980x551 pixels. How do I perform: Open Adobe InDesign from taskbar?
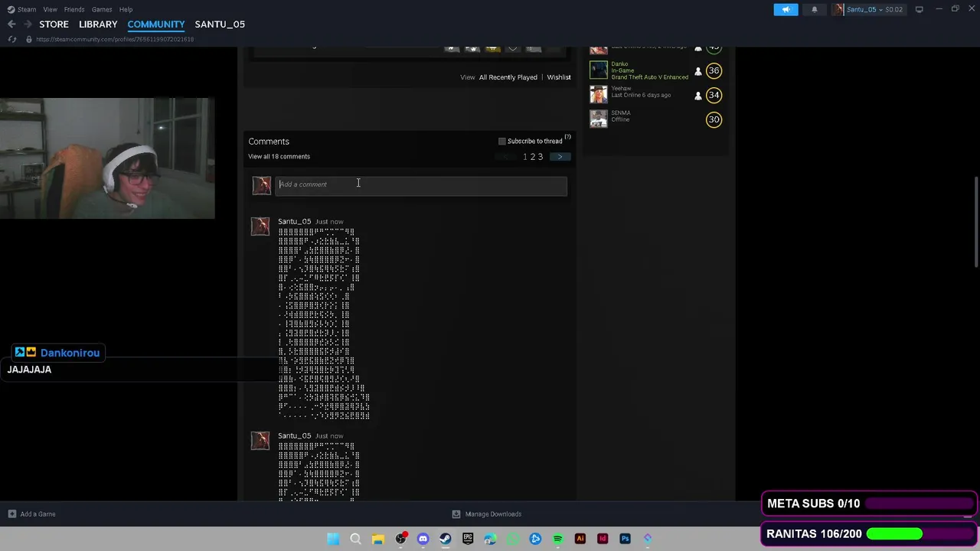coord(603,539)
